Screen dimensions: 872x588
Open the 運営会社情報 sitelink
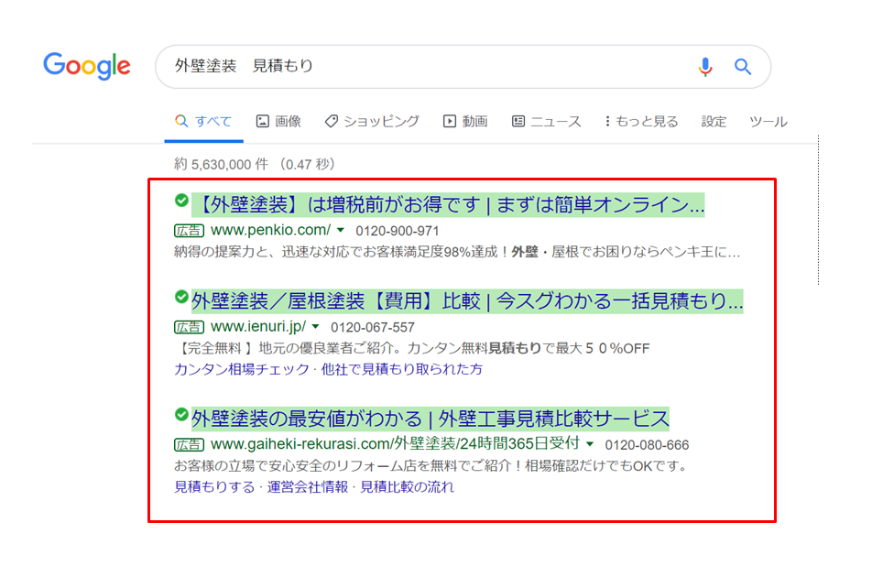(308, 486)
